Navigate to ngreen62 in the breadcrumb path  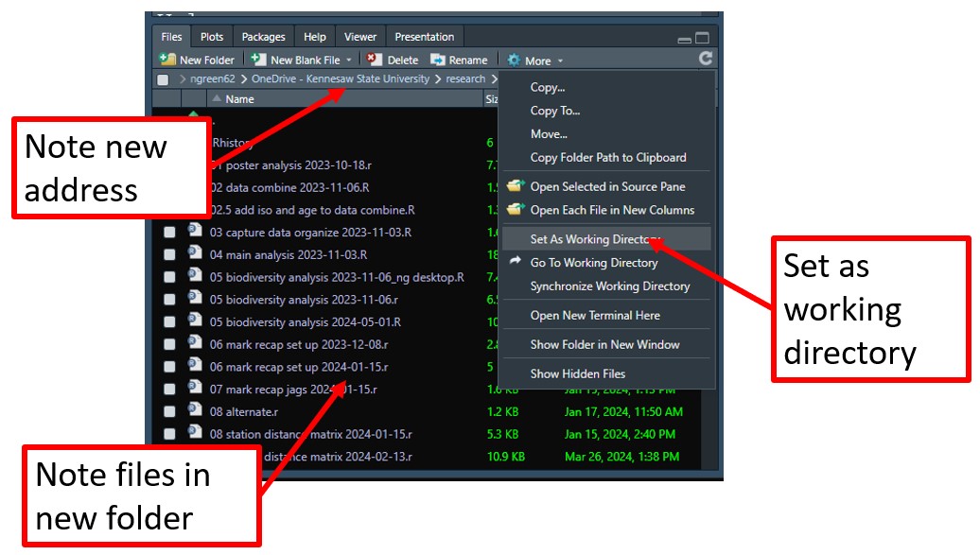tap(213, 78)
